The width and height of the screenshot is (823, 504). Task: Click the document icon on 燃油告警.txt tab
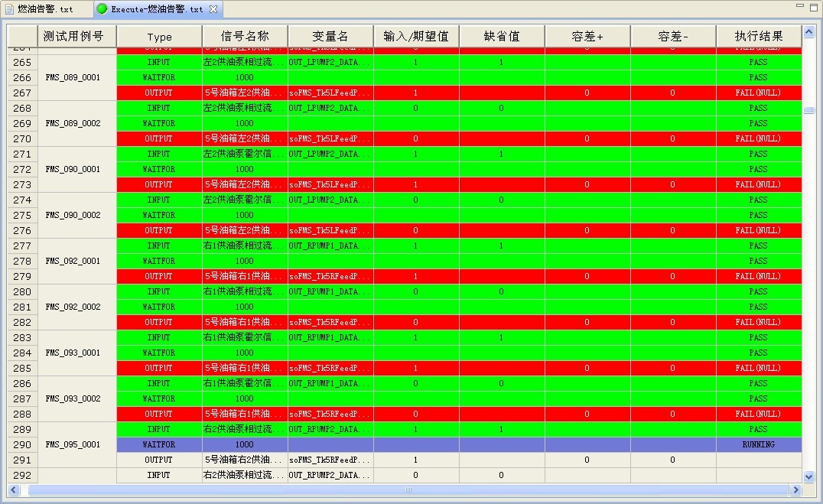[9, 9]
